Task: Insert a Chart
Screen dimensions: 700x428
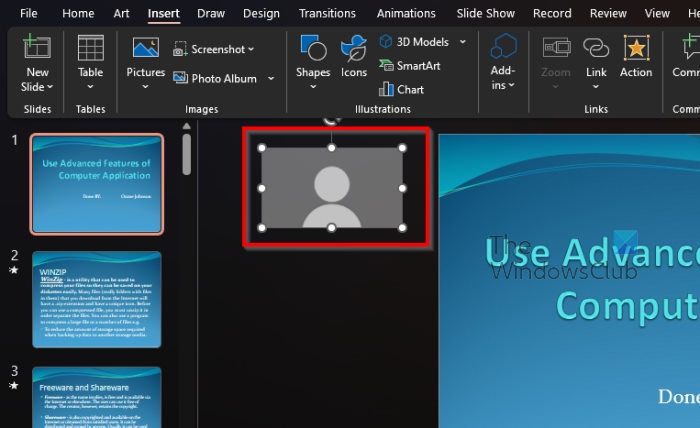Action: tap(401, 89)
